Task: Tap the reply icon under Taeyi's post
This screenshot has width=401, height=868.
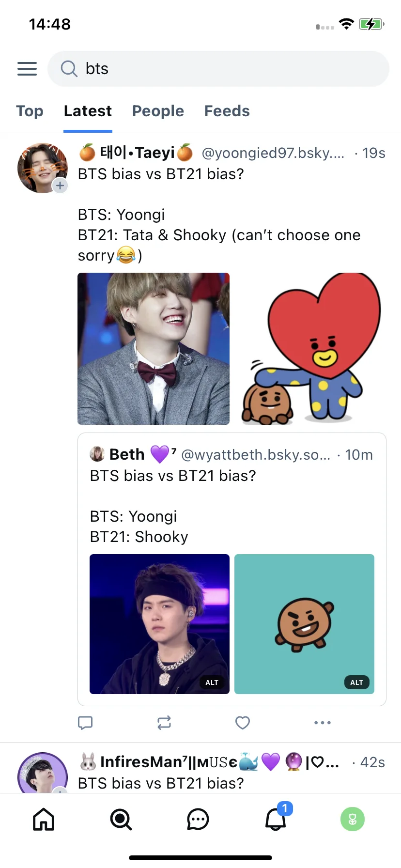Action: (x=85, y=723)
